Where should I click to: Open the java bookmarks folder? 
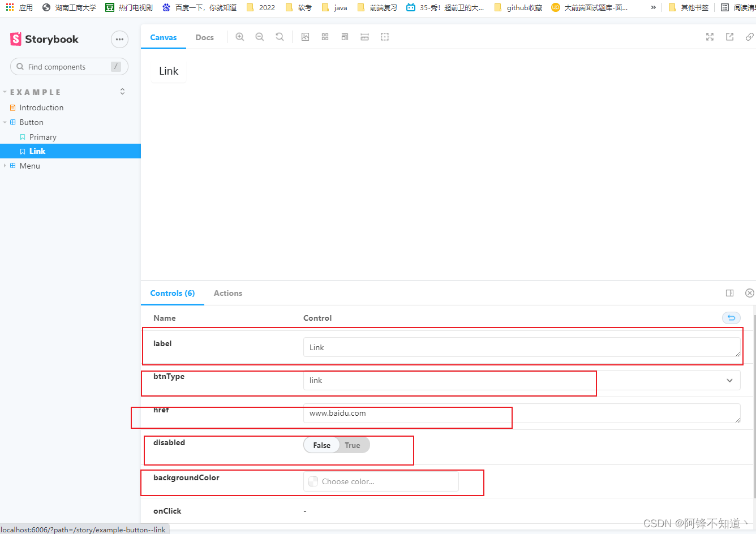(334, 7)
